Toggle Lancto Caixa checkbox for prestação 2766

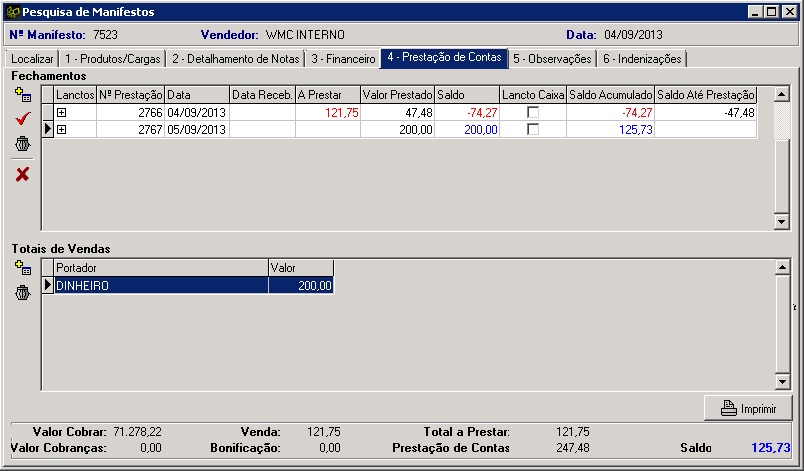[x=533, y=113]
